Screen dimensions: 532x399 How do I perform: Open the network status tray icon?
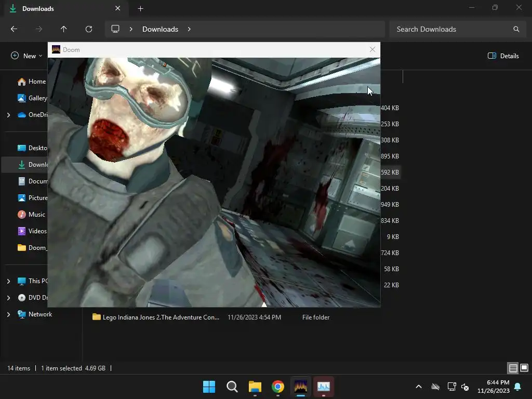[x=451, y=387]
